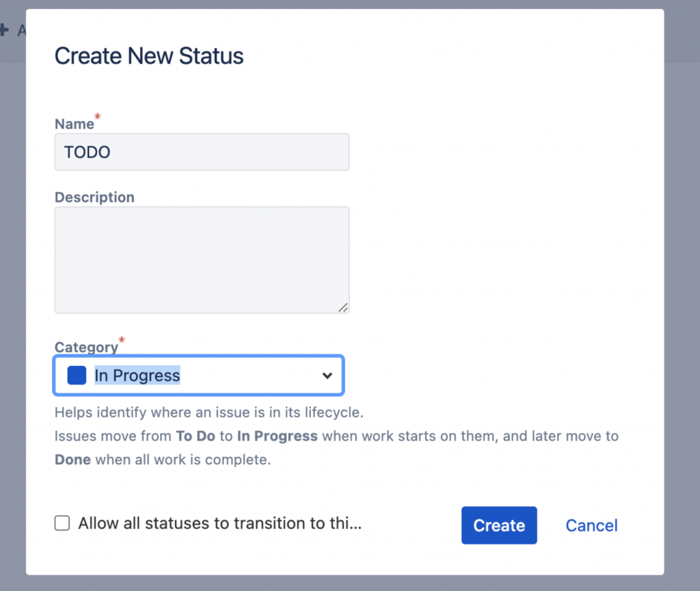Click bold 'To Do' in the help text
This screenshot has width=700, height=591.
pyautogui.click(x=193, y=436)
